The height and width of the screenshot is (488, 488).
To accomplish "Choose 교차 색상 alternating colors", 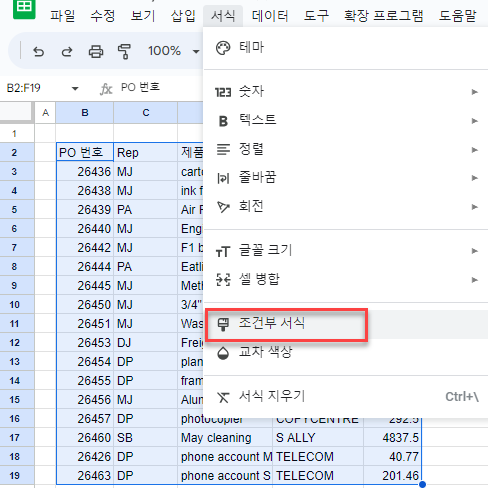I will 345,352.
